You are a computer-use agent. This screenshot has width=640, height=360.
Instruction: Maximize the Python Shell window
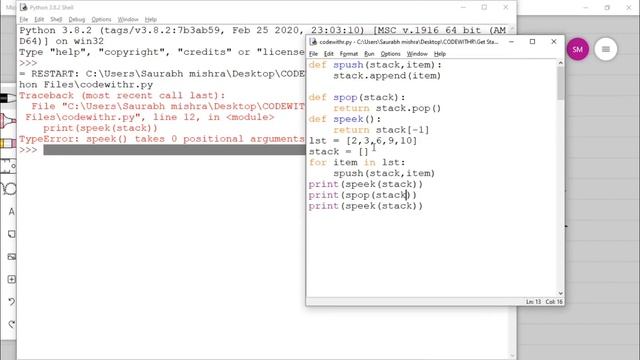coord(484,7)
